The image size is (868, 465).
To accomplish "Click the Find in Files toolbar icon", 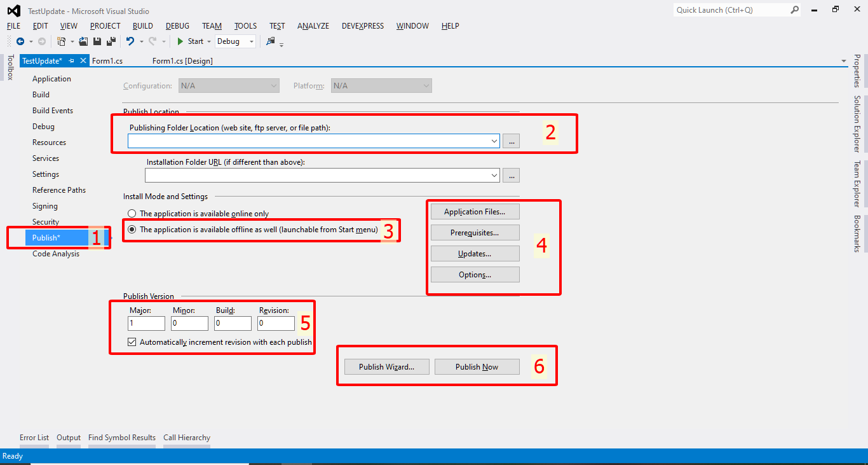I will pos(271,41).
